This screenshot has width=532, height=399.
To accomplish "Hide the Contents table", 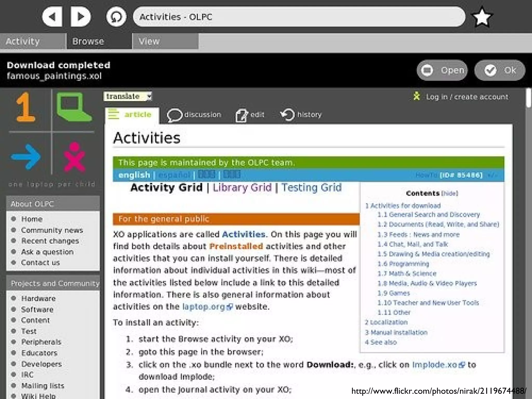I will (x=450, y=194).
